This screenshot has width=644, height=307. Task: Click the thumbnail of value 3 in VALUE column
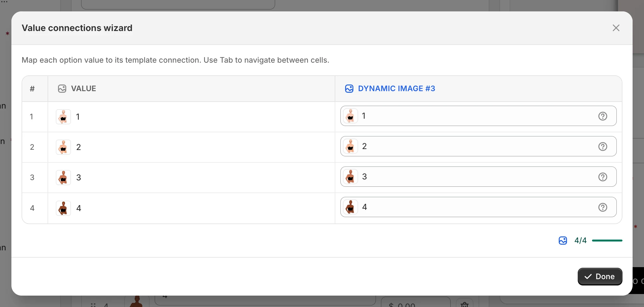(x=63, y=178)
